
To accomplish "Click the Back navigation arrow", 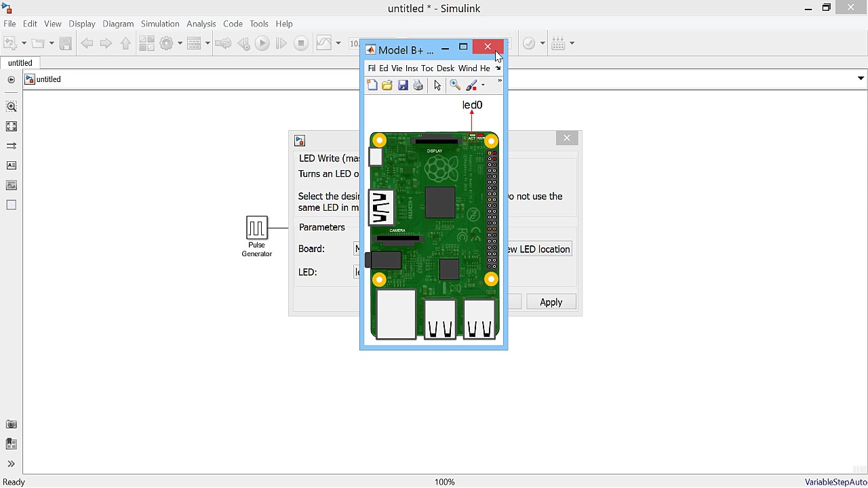I will [x=87, y=43].
